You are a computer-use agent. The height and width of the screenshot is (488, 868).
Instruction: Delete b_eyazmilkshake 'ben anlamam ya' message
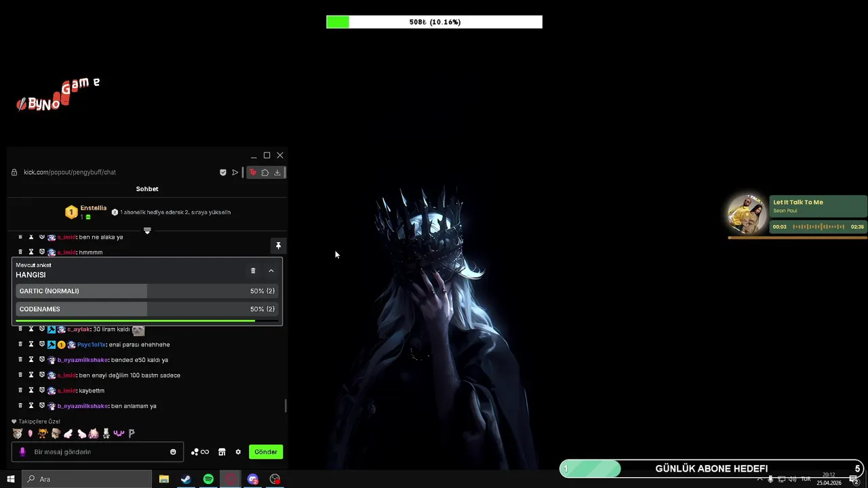tap(20, 406)
